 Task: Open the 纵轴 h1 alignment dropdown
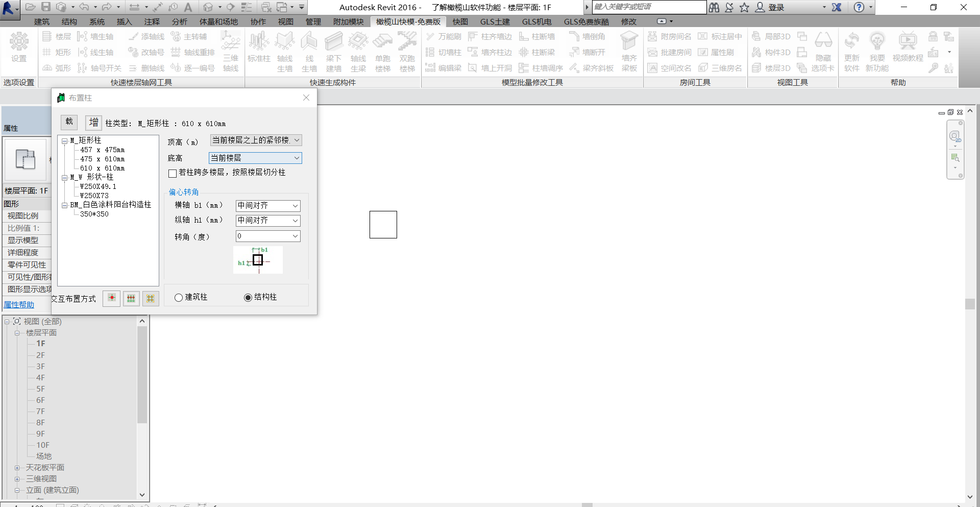(268, 221)
